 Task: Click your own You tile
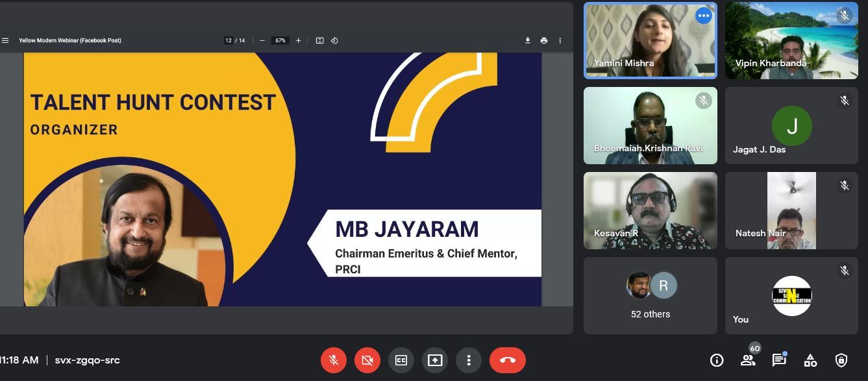click(x=791, y=295)
